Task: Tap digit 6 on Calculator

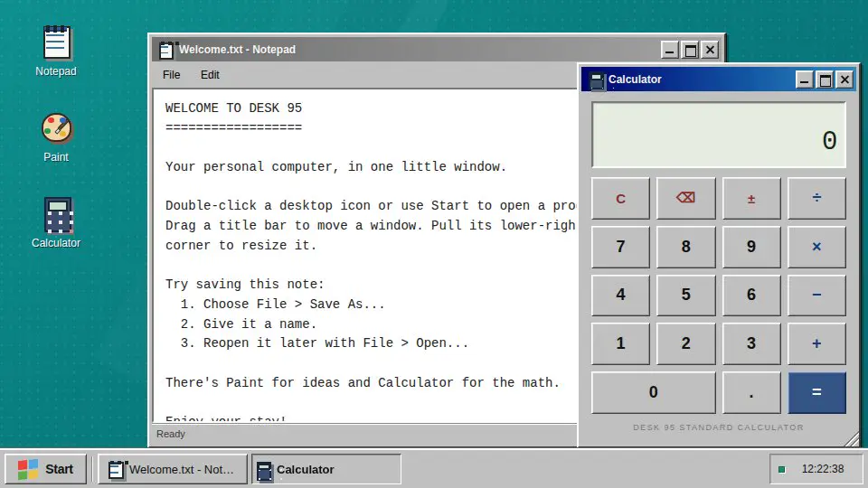Action: coord(751,295)
